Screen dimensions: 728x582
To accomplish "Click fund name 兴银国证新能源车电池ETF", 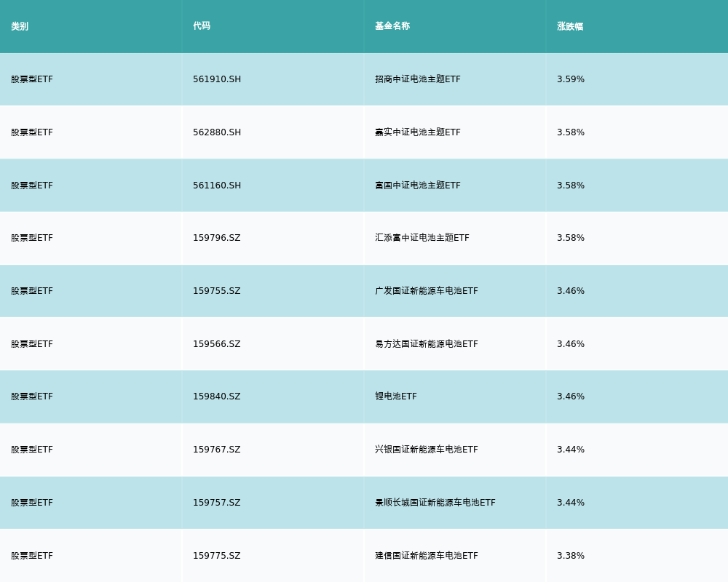I will 427,450.
